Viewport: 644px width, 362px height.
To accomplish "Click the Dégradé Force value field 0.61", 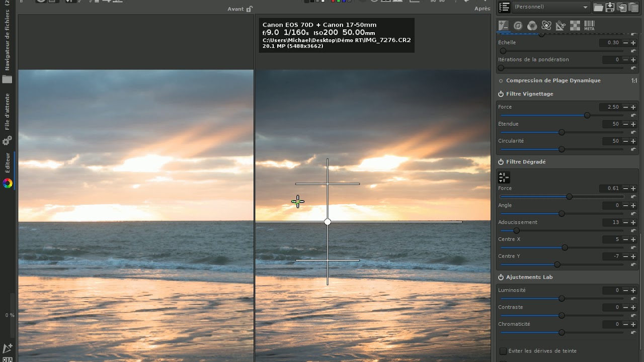I will (x=610, y=189).
